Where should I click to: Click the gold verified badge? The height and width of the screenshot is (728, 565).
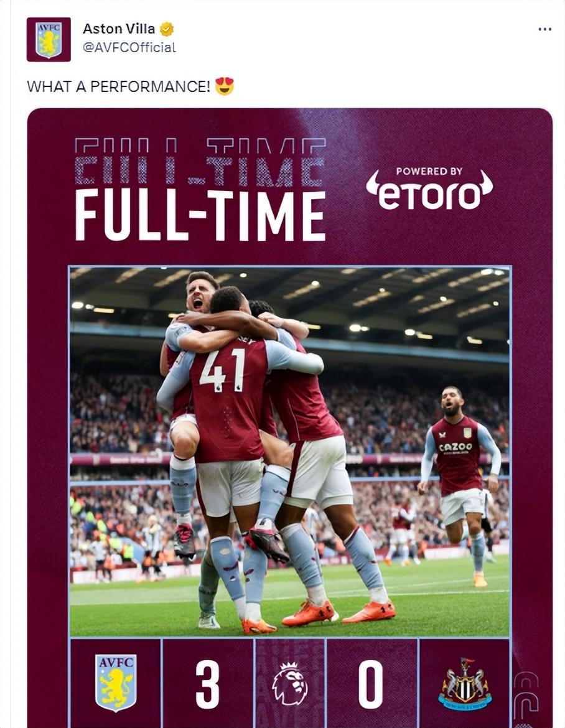(167, 29)
